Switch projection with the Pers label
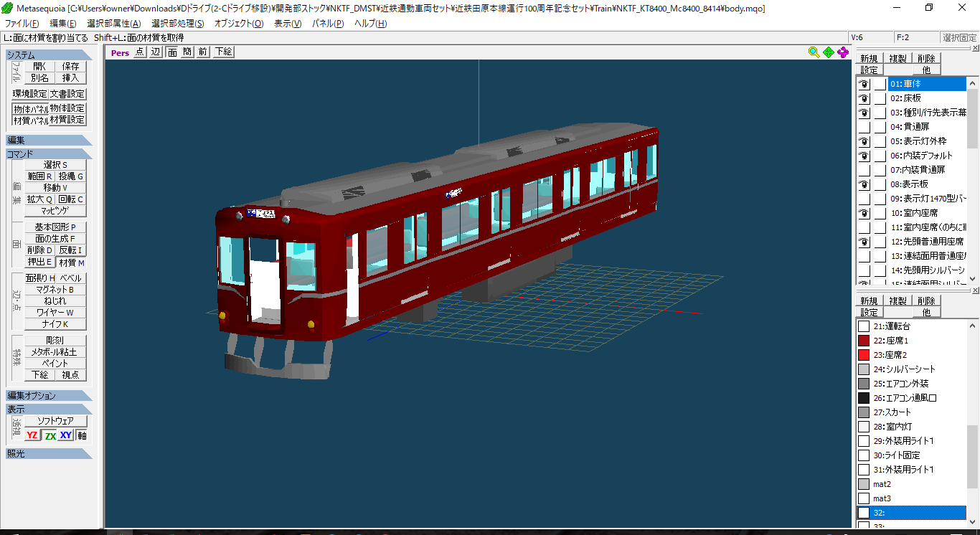Screen dimensions: 980x535 (x=120, y=52)
